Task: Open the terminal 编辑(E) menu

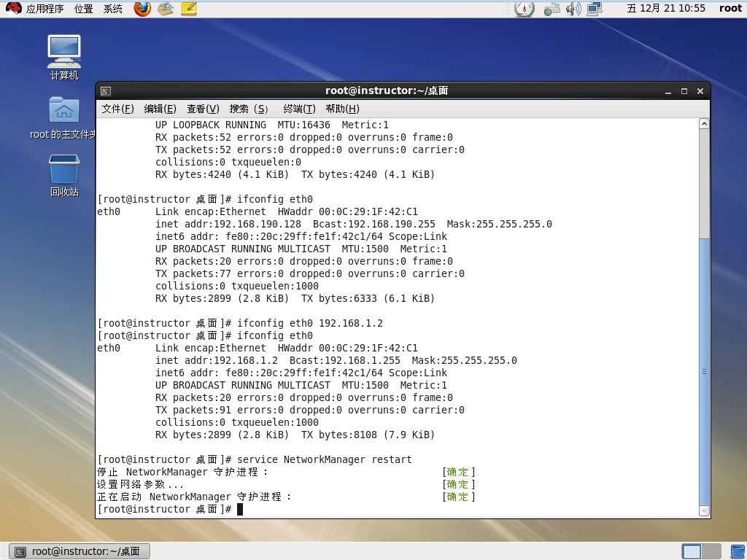Action: coord(160,109)
